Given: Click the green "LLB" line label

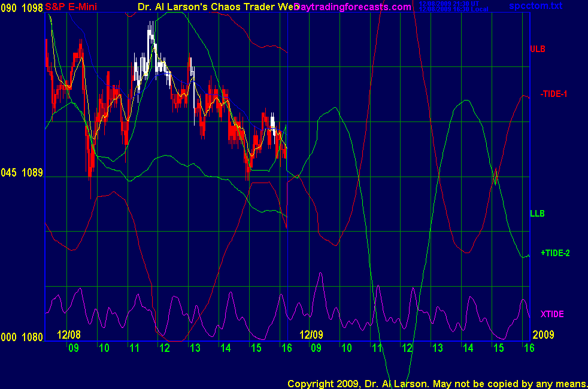Looking at the screenshot, I should tap(537, 214).
